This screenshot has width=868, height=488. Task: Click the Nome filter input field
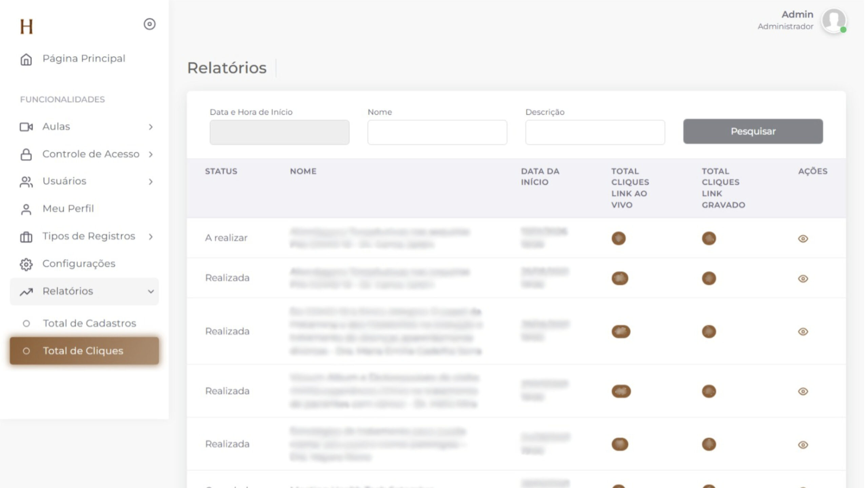click(437, 132)
